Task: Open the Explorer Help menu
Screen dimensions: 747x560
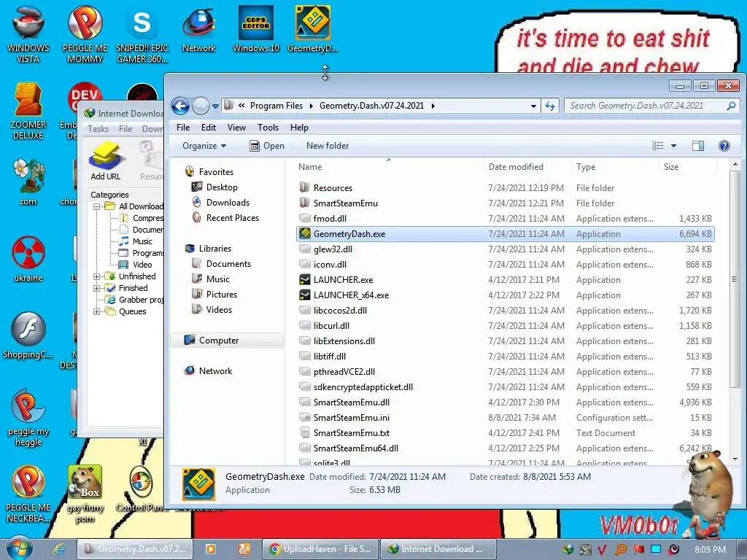Action: click(x=299, y=128)
